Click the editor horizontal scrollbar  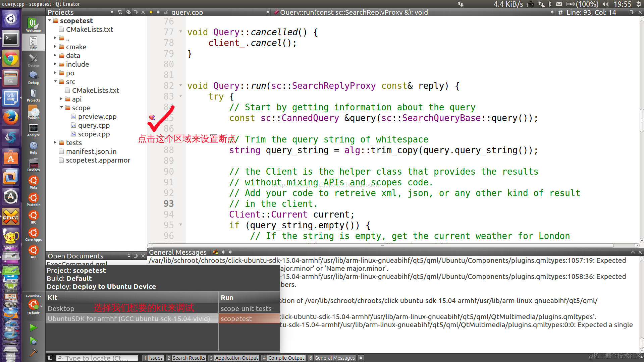(x=382, y=245)
